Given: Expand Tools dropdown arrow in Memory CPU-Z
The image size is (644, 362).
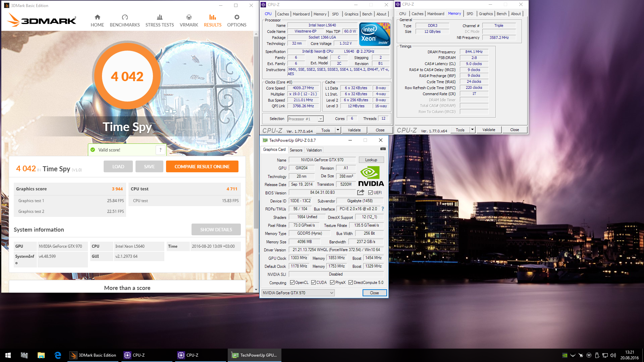Looking at the screenshot, I should click(x=472, y=130).
